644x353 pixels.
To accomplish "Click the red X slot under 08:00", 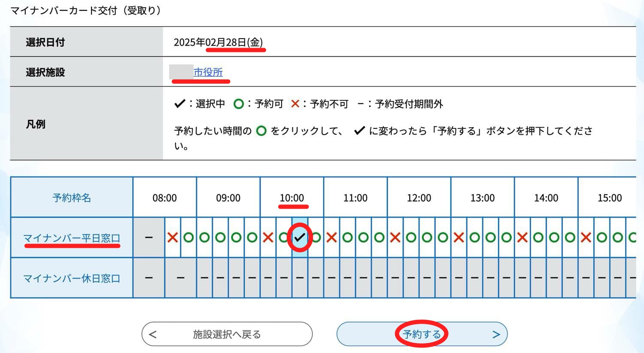I will (x=173, y=237).
